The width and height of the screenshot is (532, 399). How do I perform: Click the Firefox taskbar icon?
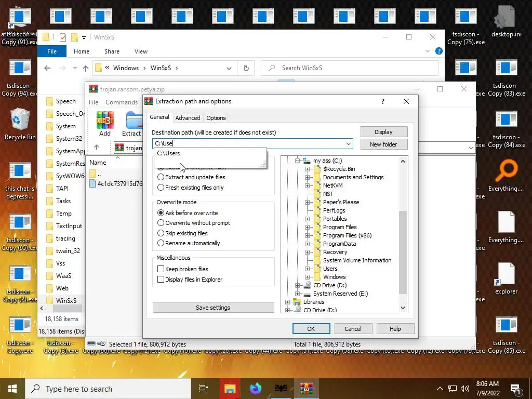click(256, 389)
